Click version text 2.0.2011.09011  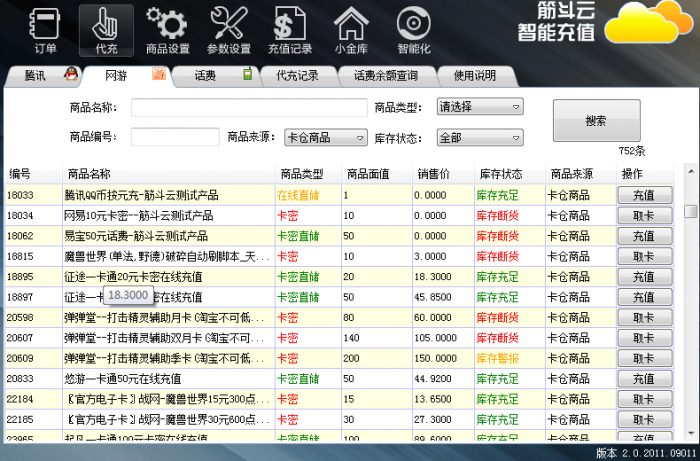pos(661,453)
